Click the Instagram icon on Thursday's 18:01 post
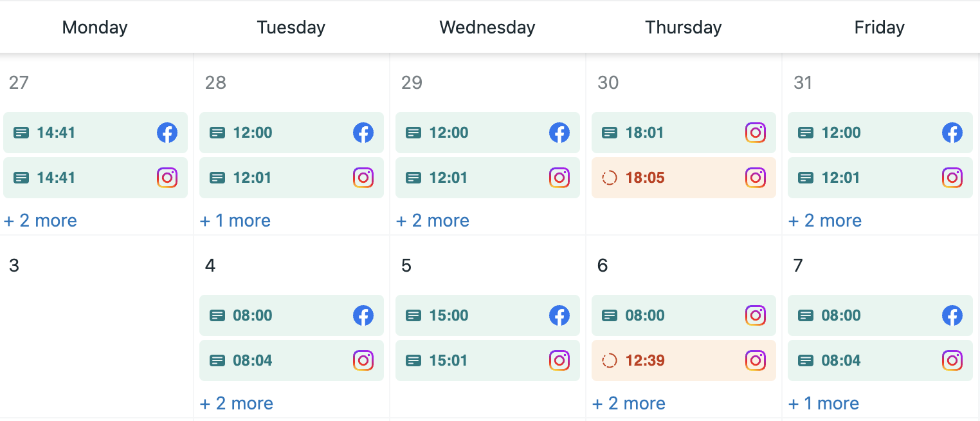Screen dimensions: 980x421 756,133
